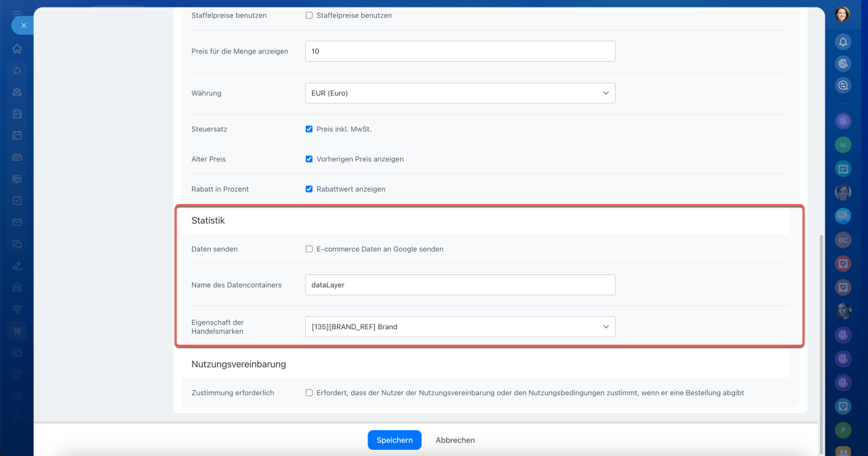868x456 pixels.
Task: Focus the Name des Datencontainers field
Action: click(x=460, y=285)
